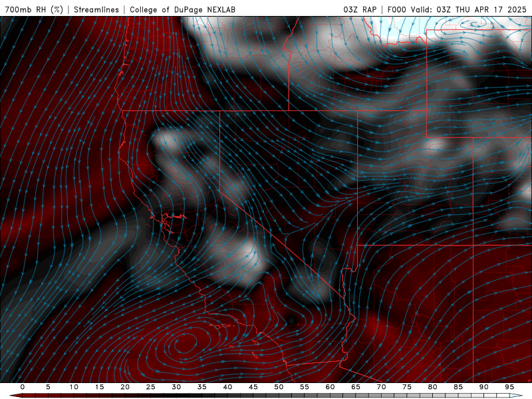Click the colorbar label "75"

pos(407,387)
